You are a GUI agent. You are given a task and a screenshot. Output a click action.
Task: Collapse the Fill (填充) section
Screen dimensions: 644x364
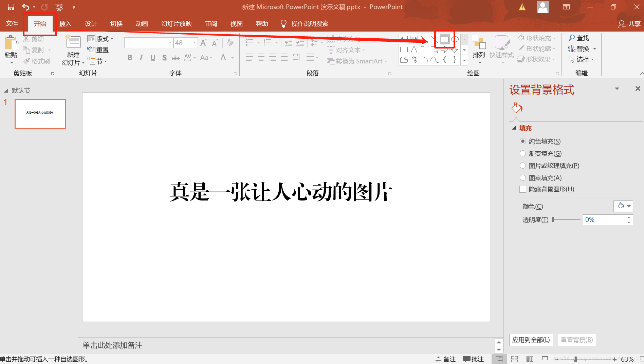[x=514, y=128]
